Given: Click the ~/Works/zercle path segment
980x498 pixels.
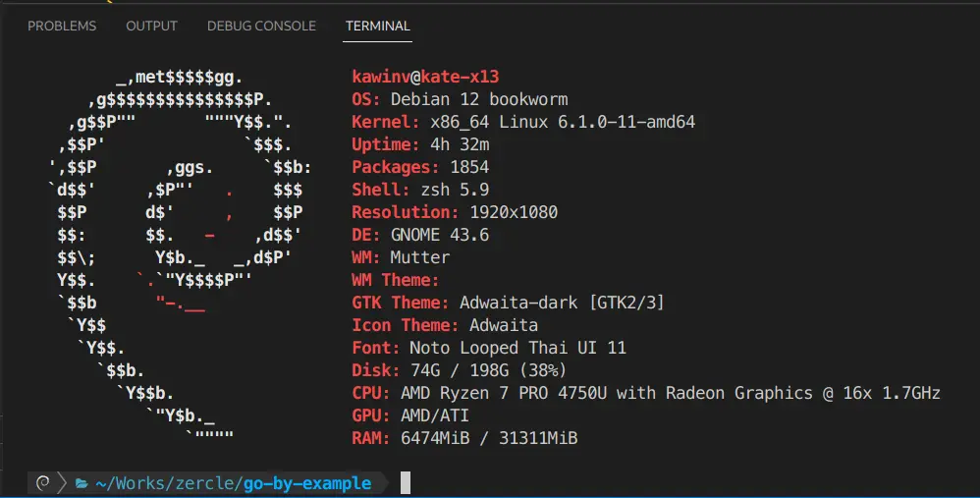Looking at the screenshot, I should click(166, 482).
